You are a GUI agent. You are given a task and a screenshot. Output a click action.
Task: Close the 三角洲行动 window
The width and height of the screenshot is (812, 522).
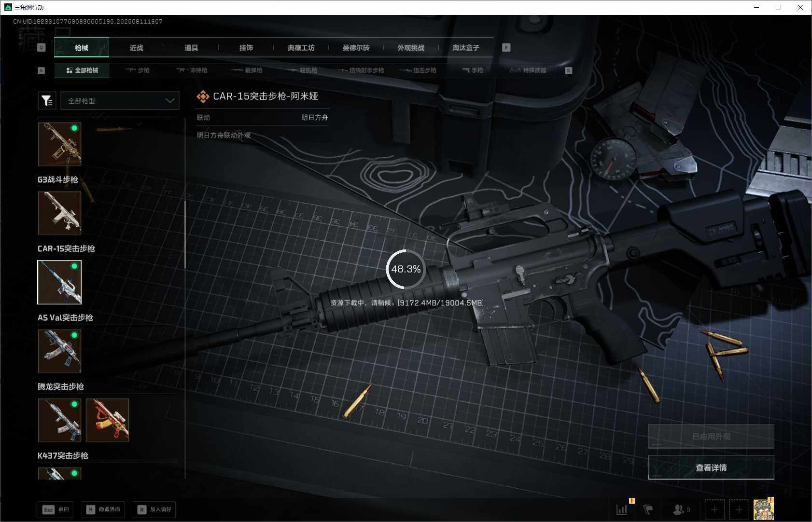pyautogui.click(x=800, y=7)
